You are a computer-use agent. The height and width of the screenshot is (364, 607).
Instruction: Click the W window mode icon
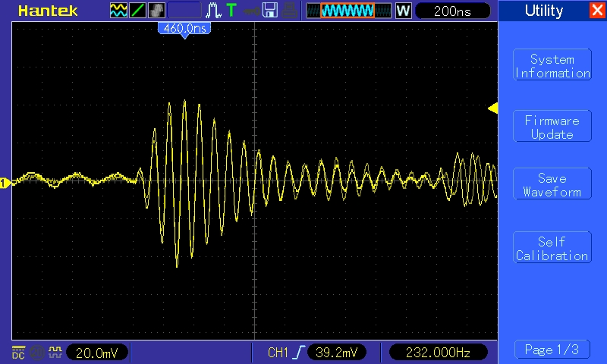point(403,11)
